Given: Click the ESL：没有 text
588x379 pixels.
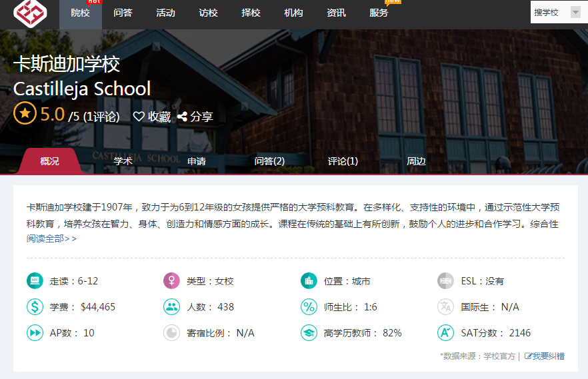Looking at the screenshot, I should (483, 281).
